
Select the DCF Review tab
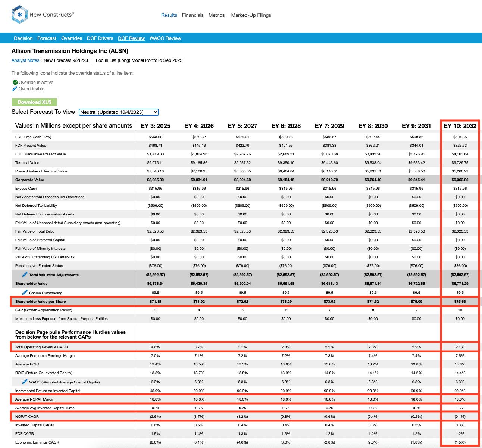point(131,38)
